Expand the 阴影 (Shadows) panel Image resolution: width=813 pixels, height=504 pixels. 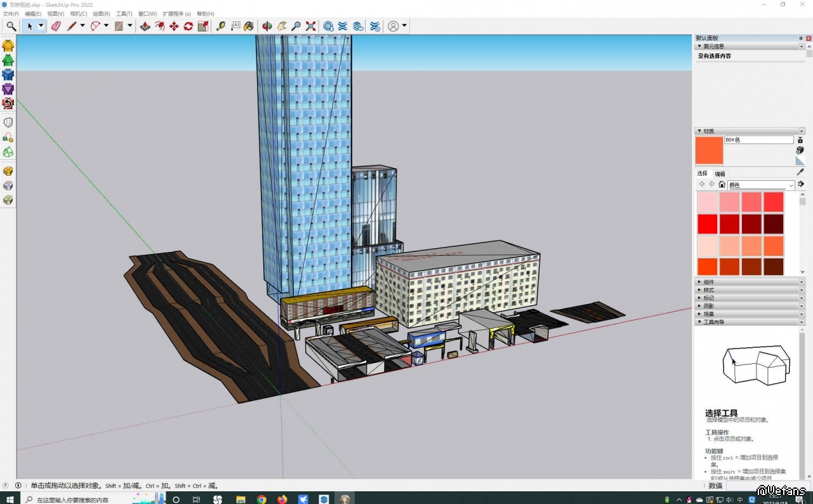click(x=708, y=306)
